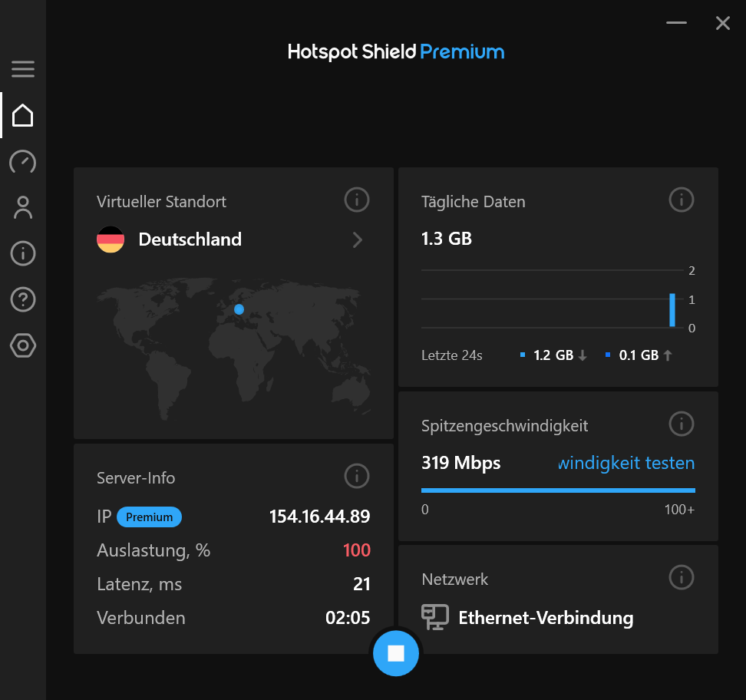Stop the VPN connection
Image resolution: width=746 pixels, height=700 pixels.
pyautogui.click(x=396, y=653)
